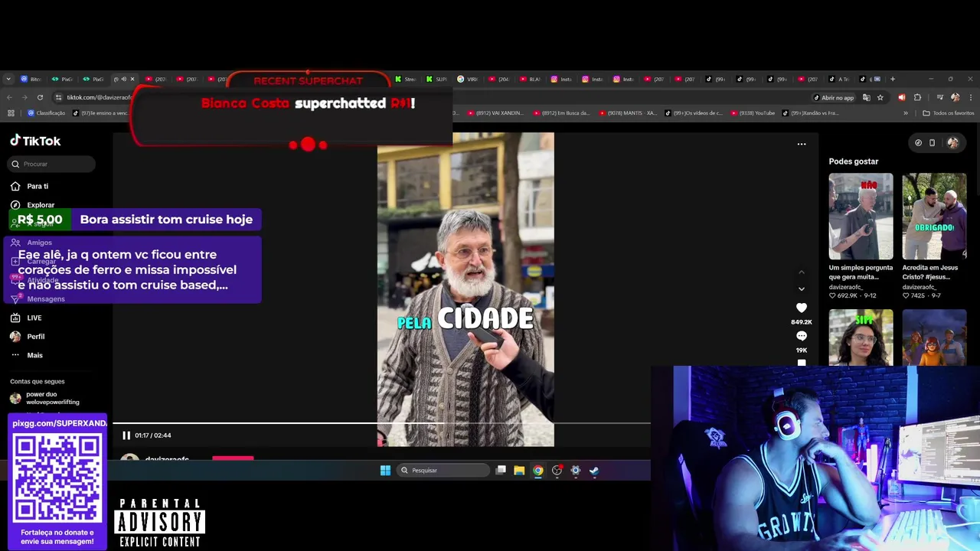Open a new tab with plus button
Image resolution: width=980 pixels, height=551 pixels.
(892, 79)
